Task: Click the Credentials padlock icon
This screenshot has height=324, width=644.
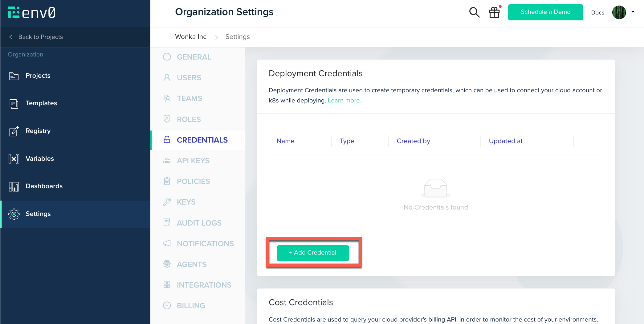Action: [167, 140]
